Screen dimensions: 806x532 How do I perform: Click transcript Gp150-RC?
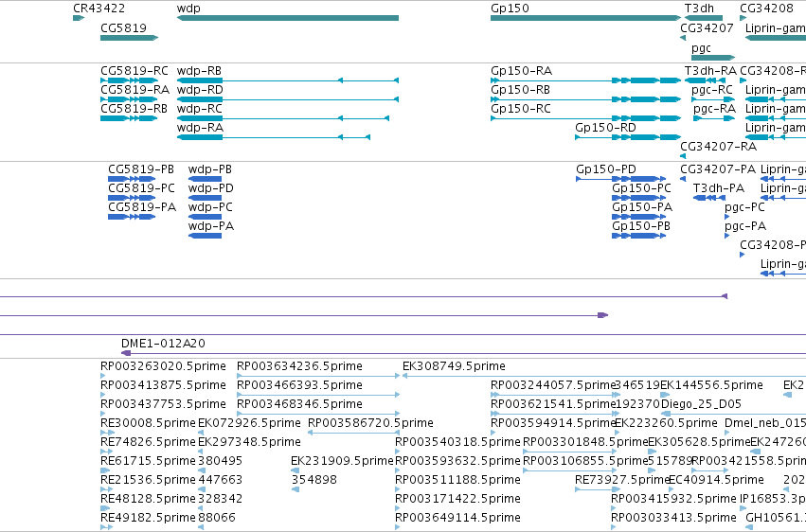click(586, 118)
